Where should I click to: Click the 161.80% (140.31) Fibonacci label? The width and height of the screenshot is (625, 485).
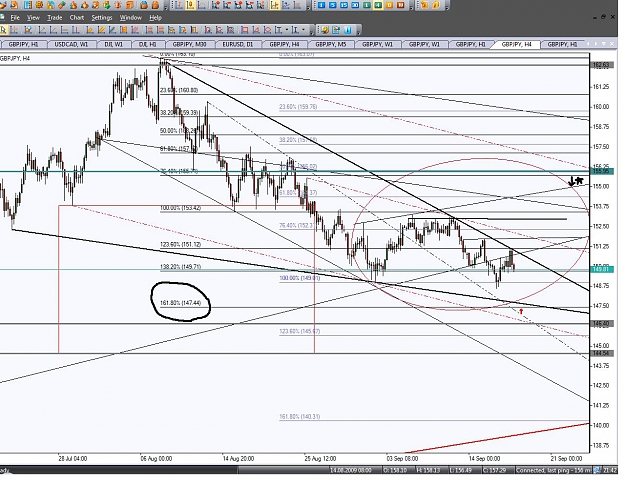point(299,416)
